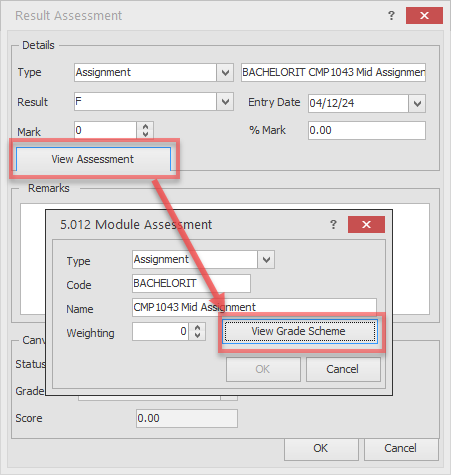Screen dimensions: 451x475
Task: Increase the Weighting spinner value
Action: point(197,328)
